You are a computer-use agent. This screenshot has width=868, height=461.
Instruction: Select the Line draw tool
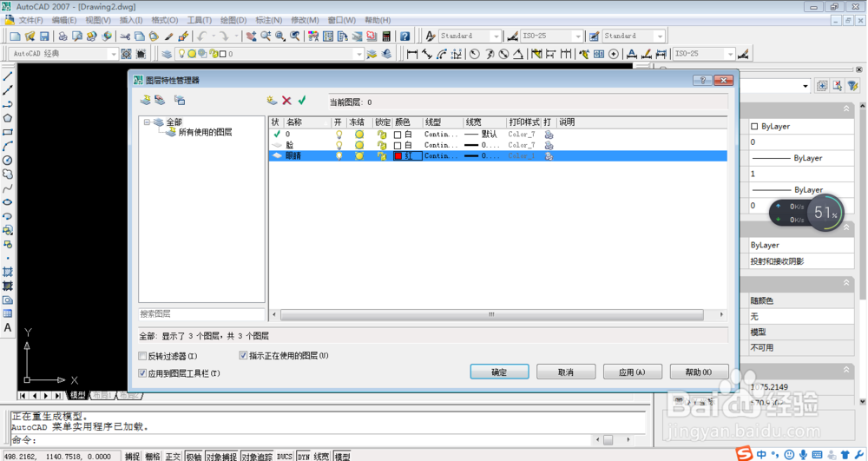coord(8,76)
